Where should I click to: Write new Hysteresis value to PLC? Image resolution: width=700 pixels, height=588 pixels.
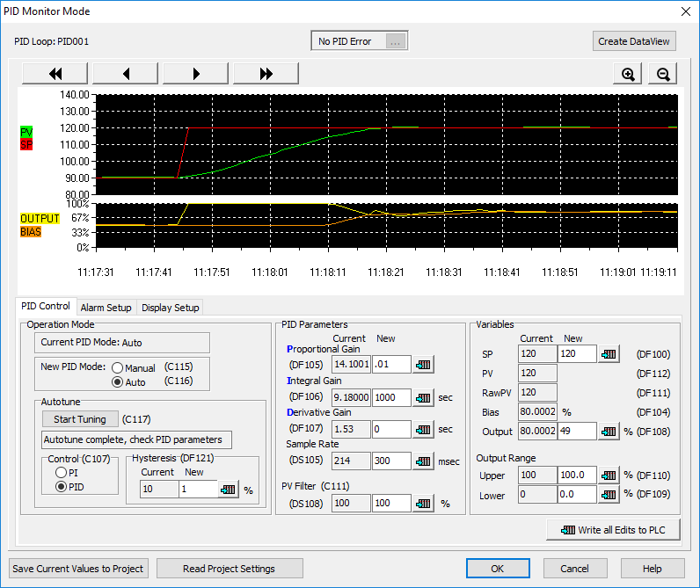pyautogui.click(x=229, y=490)
